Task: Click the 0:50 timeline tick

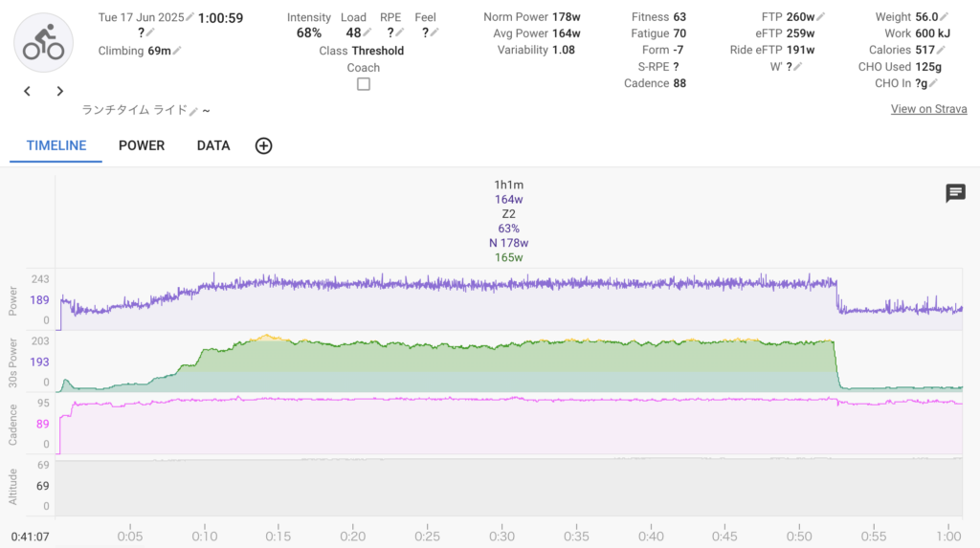Action: [799, 537]
